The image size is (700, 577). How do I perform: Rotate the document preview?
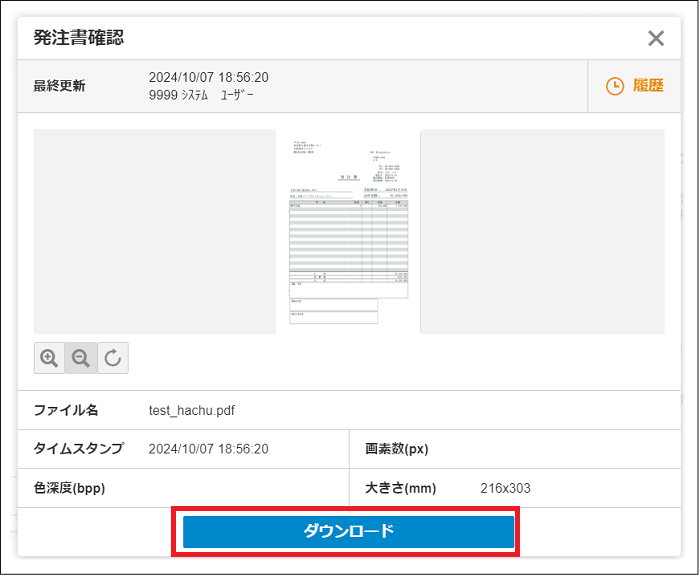[x=113, y=358]
